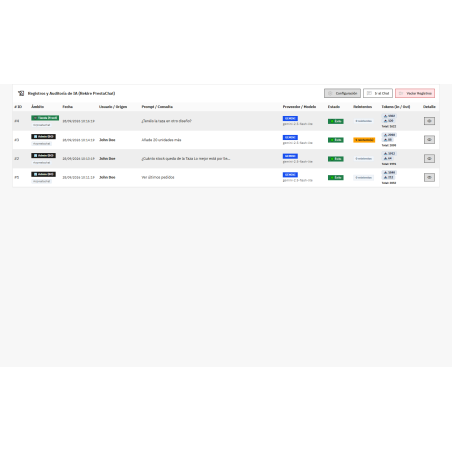Click prompt '¿Cuánto stock queda de la Taza'
Viewport: 452px width, 452px height.
pos(186,159)
